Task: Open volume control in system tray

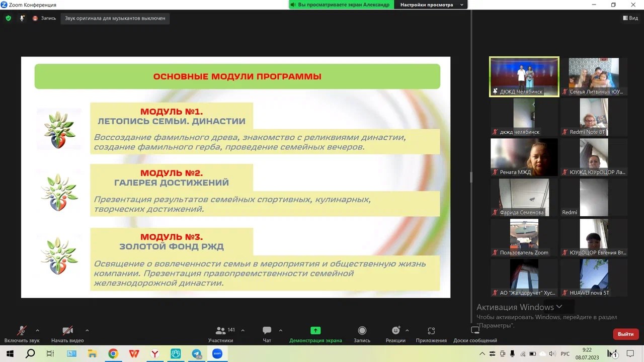Action: pyautogui.click(x=552, y=354)
